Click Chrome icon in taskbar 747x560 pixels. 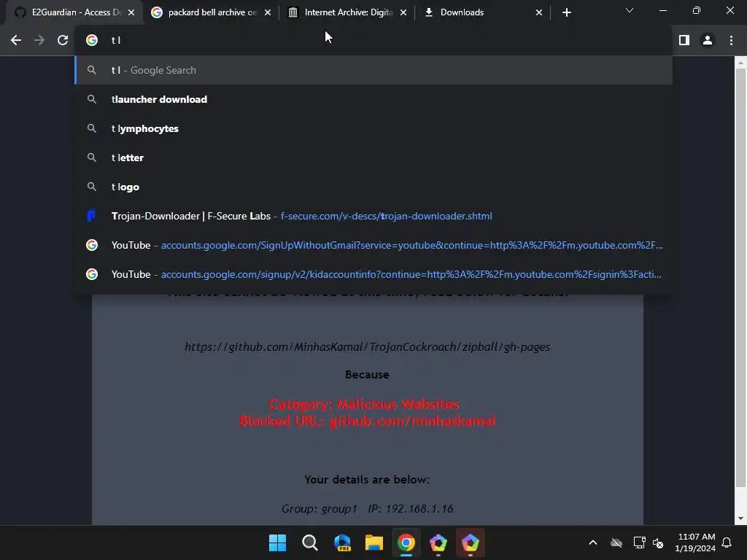click(406, 542)
